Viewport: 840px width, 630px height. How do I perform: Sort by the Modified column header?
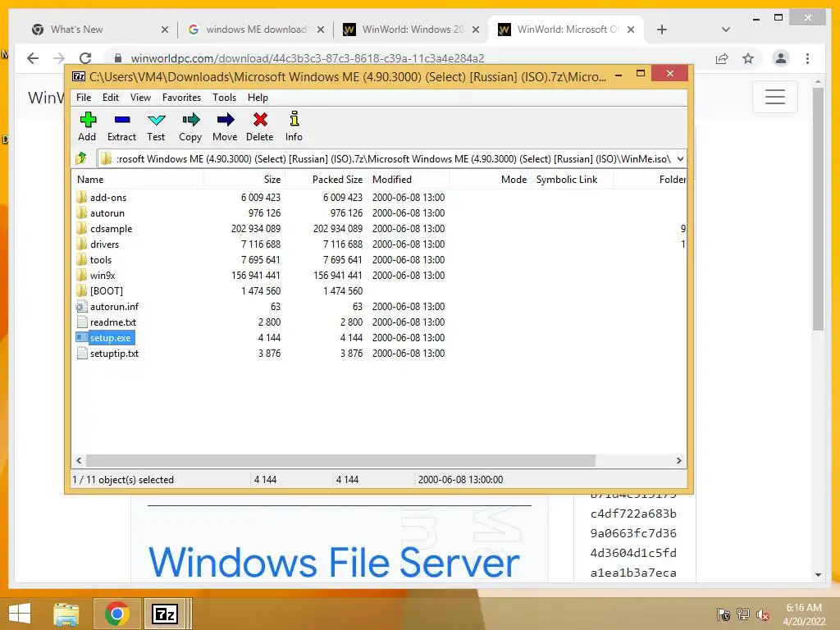pyautogui.click(x=409, y=180)
